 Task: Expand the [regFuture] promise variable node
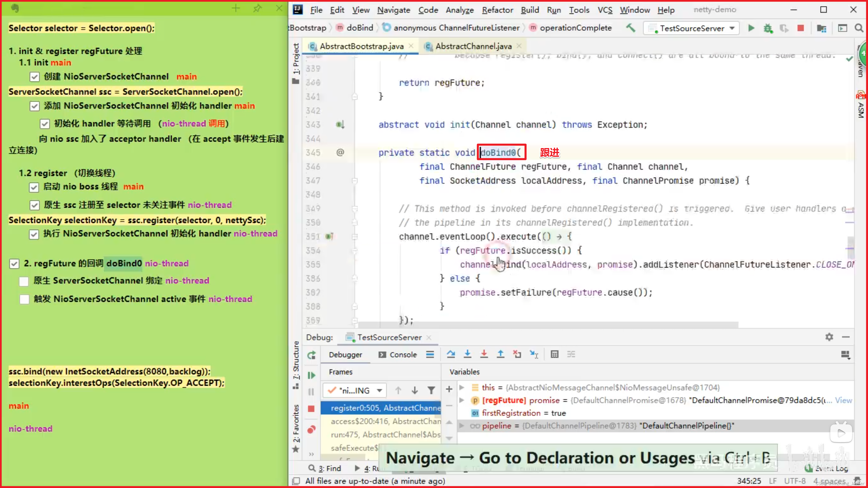click(462, 400)
